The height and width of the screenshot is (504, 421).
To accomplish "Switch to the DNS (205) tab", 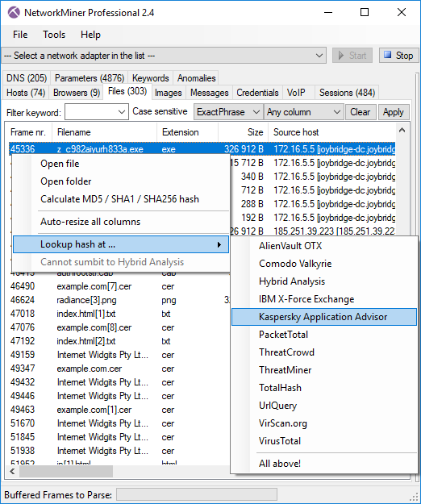I will [27, 77].
